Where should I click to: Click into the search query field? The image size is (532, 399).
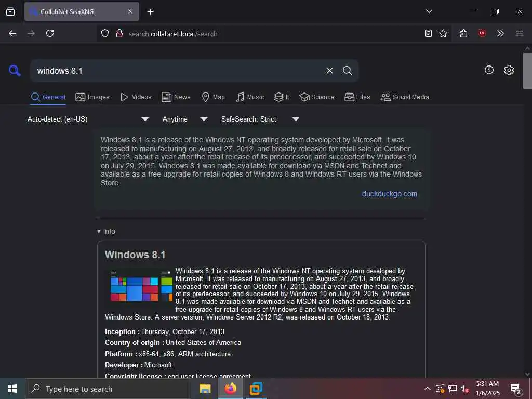coord(178,71)
